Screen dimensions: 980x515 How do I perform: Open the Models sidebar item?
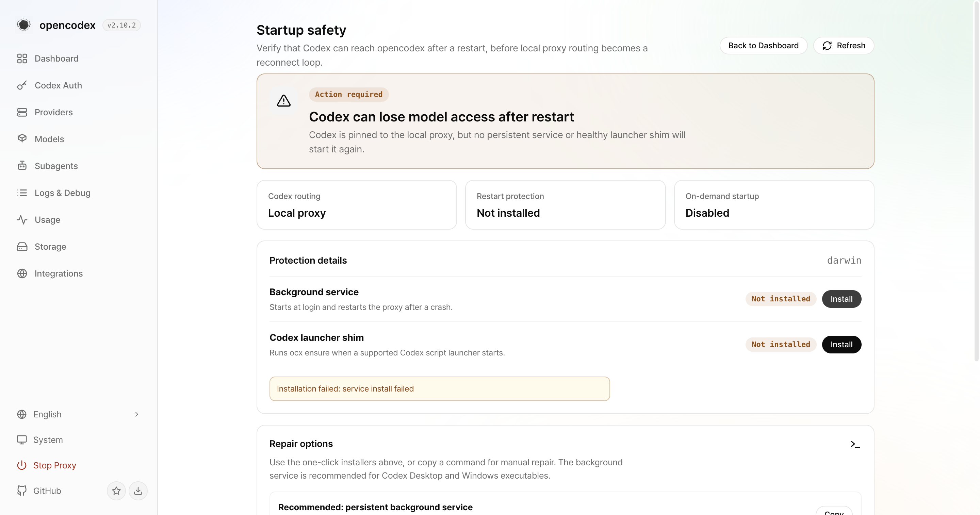click(x=78, y=139)
